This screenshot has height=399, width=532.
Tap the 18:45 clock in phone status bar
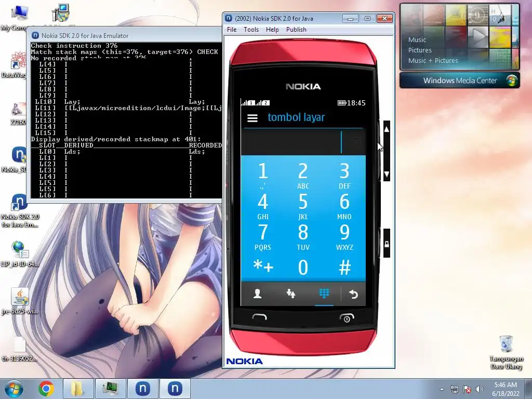(356, 103)
